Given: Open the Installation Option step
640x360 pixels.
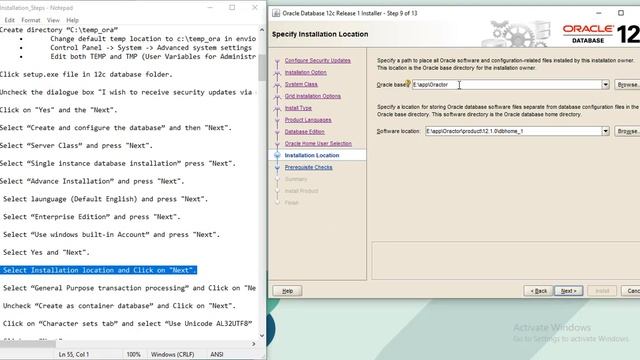Looking at the screenshot, I should [305, 72].
